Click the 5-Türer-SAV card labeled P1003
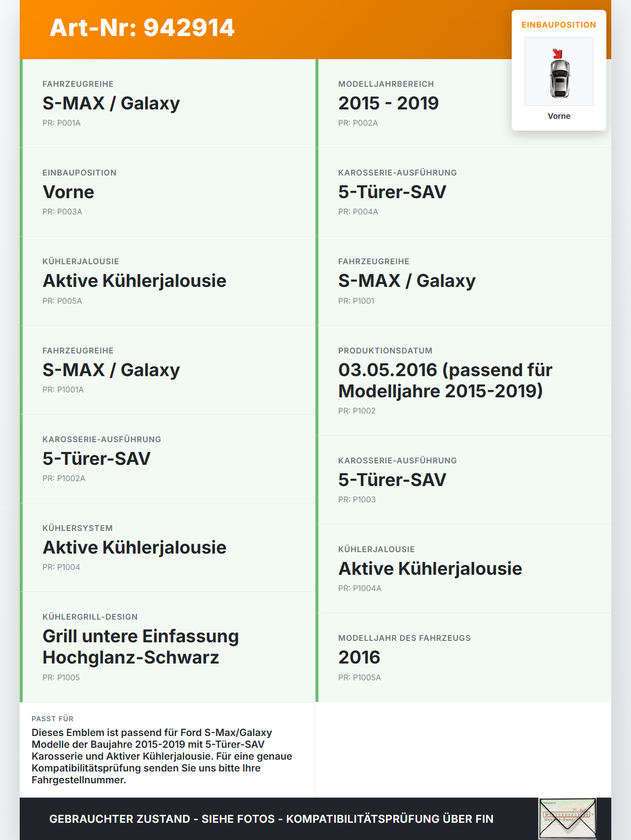Screen dimensions: 631x840 click(463, 480)
